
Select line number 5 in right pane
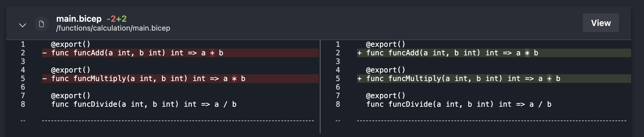click(x=338, y=79)
